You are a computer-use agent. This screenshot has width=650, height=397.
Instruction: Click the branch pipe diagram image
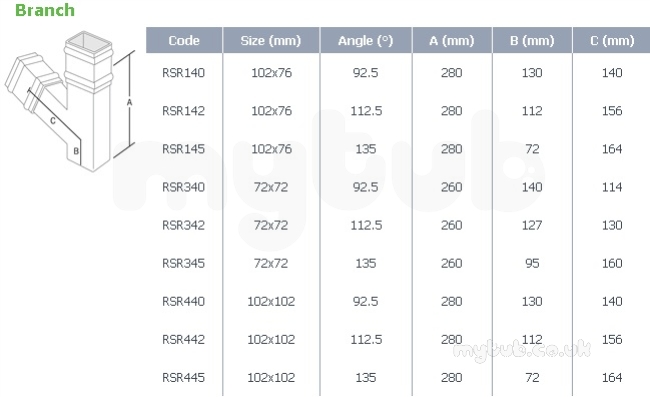click(70, 101)
